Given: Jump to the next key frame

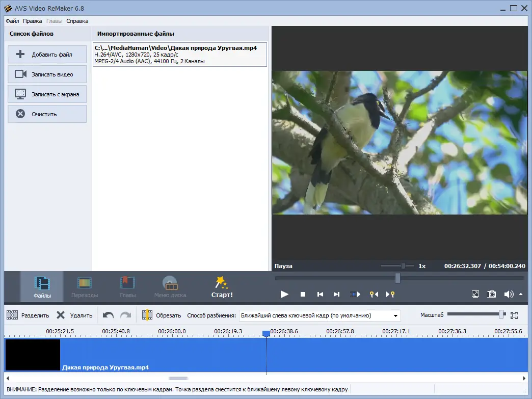Looking at the screenshot, I should pos(390,294).
